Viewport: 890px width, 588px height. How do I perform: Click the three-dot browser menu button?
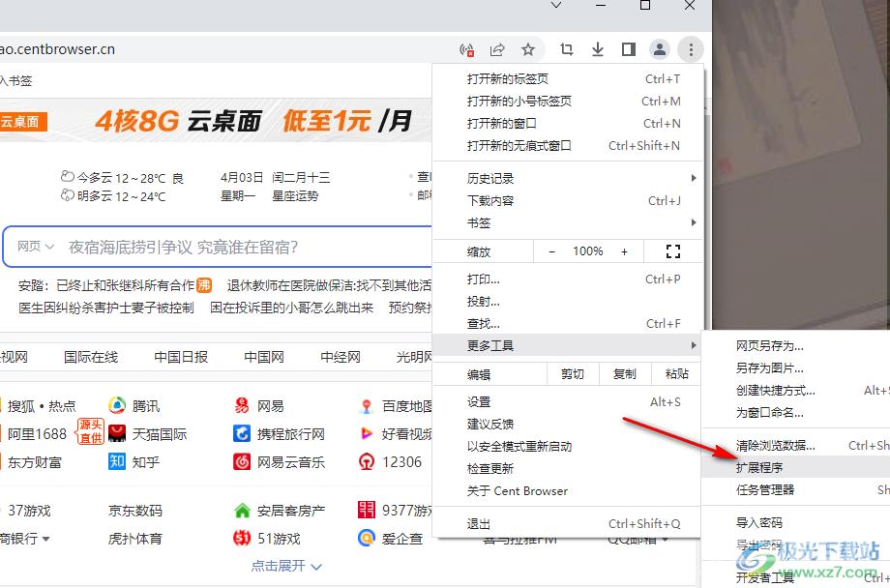(690, 49)
